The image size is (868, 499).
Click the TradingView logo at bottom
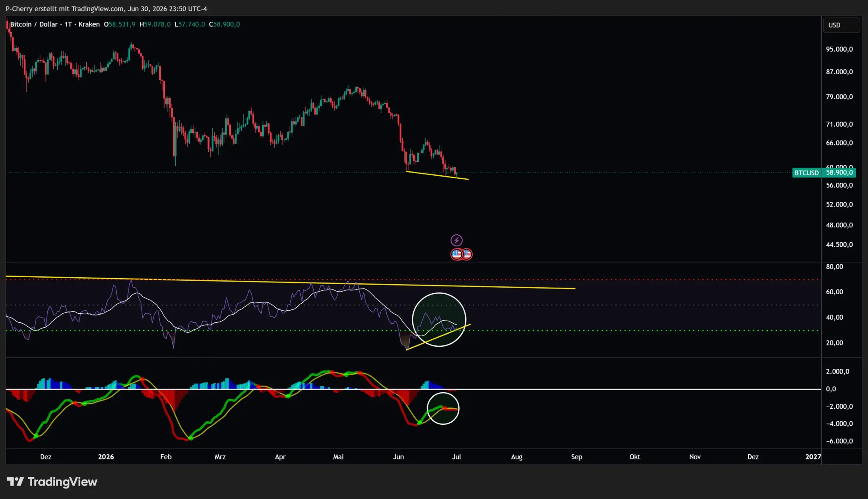tap(52, 482)
